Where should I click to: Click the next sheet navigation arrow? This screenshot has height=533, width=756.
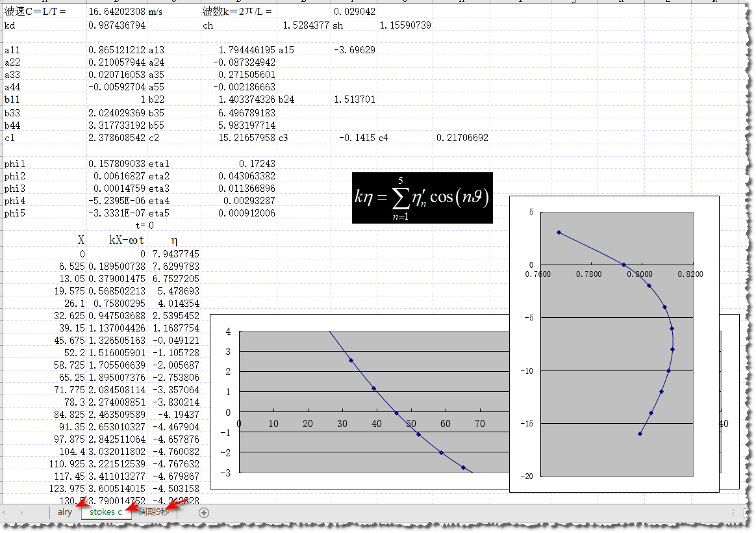[22, 512]
